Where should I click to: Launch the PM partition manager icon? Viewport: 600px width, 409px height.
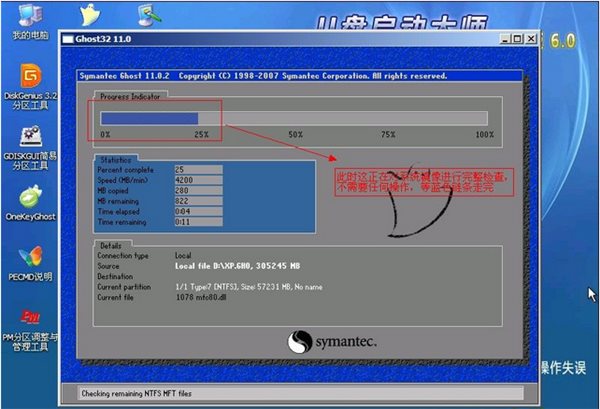(x=31, y=330)
